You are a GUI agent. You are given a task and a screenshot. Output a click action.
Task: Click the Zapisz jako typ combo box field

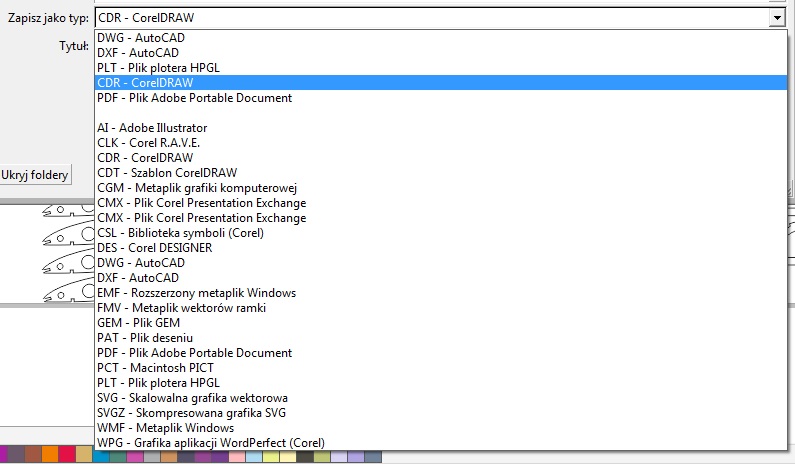coord(441,18)
